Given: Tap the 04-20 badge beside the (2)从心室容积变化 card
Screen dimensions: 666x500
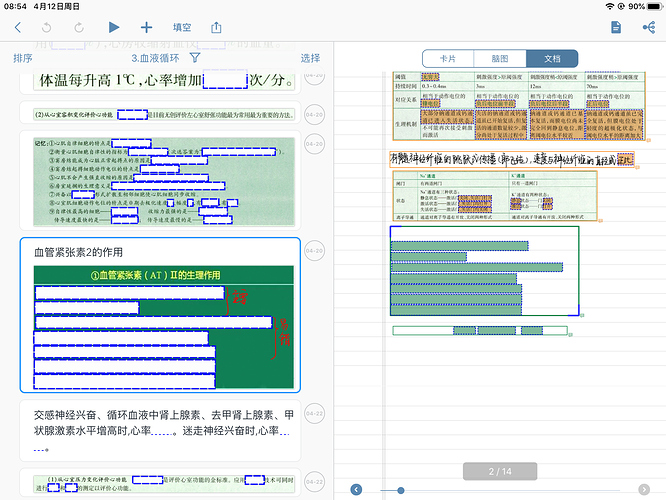Looking at the screenshot, I should (x=314, y=115).
